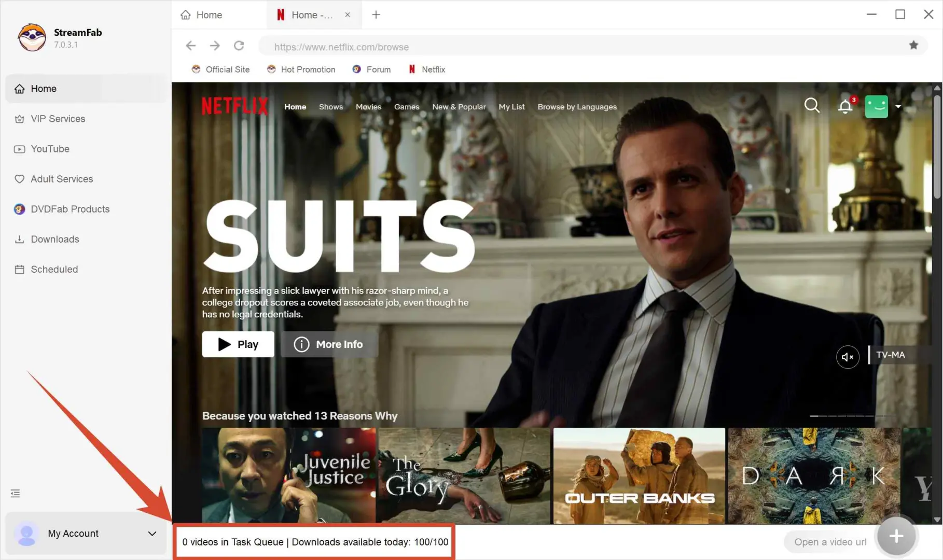The height and width of the screenshot is (560, 943).
Task: Play Suits
Action: tap(238, 344)
